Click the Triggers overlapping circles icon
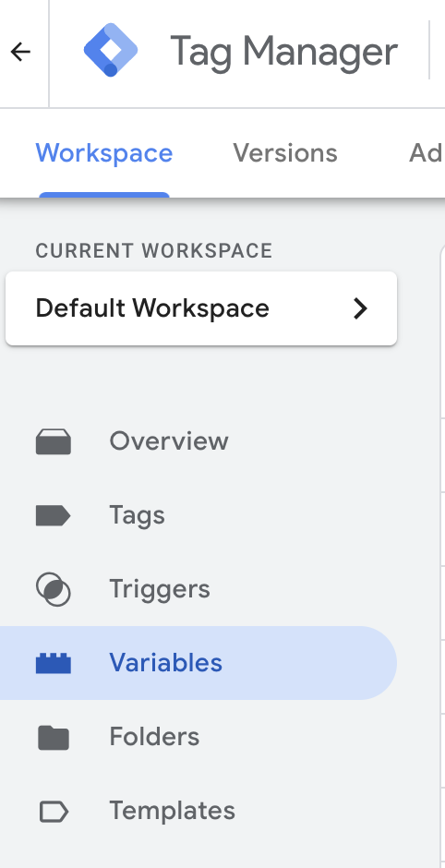 tap(54, 589)
